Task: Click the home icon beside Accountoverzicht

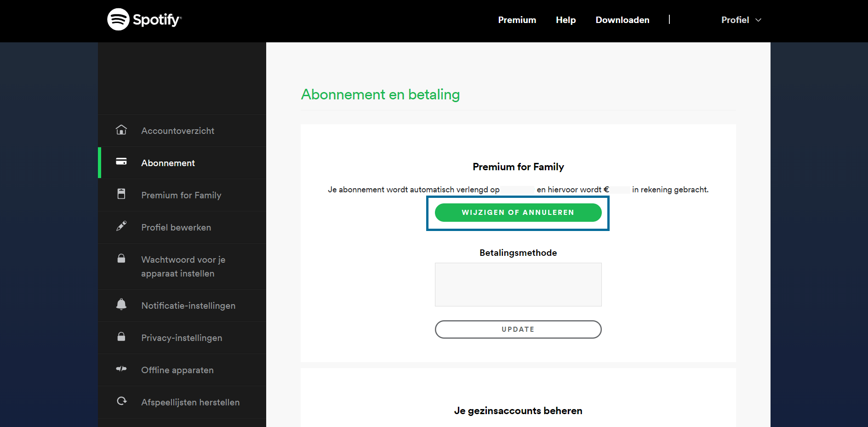Action: 121,130
